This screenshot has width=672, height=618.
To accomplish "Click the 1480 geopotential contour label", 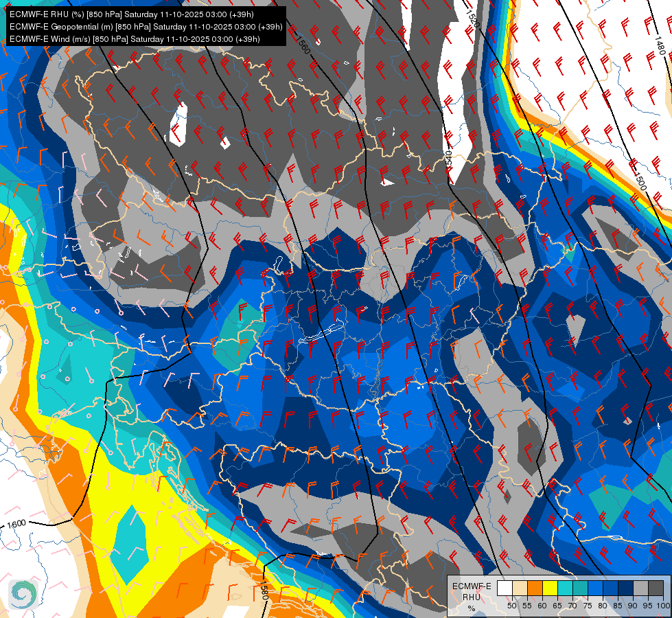I will point(660,45).
